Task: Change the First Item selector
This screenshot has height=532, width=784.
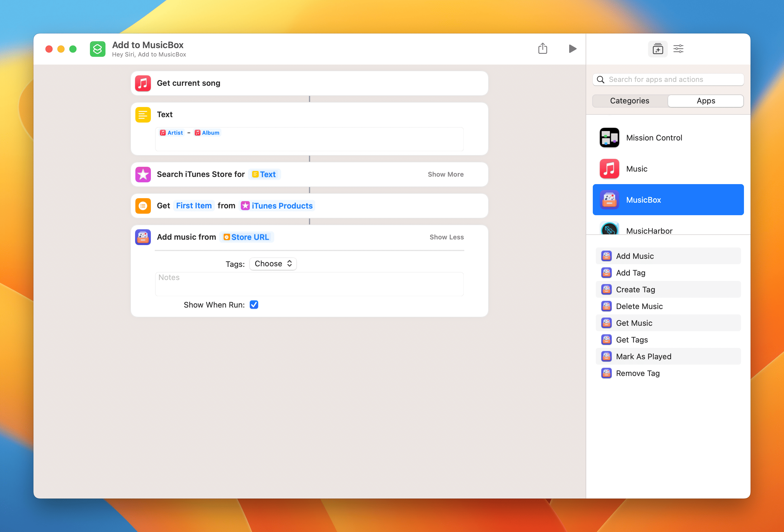Action: [194, 206]
